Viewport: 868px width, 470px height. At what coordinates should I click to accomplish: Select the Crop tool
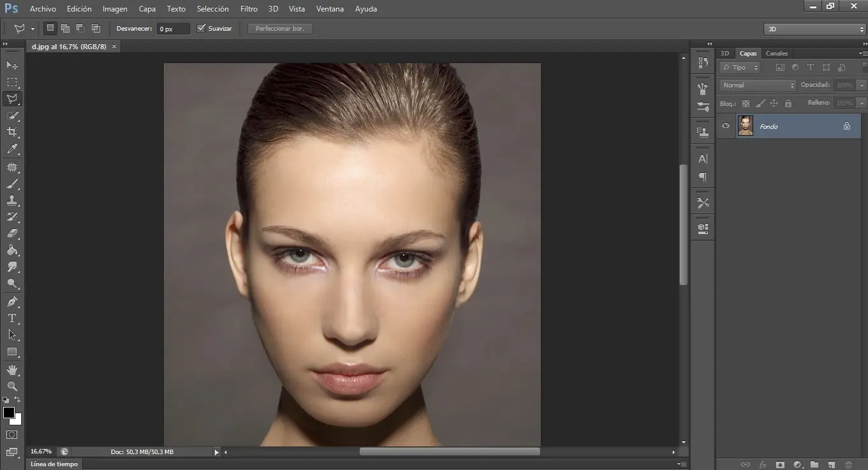click(x=12, y=132)
